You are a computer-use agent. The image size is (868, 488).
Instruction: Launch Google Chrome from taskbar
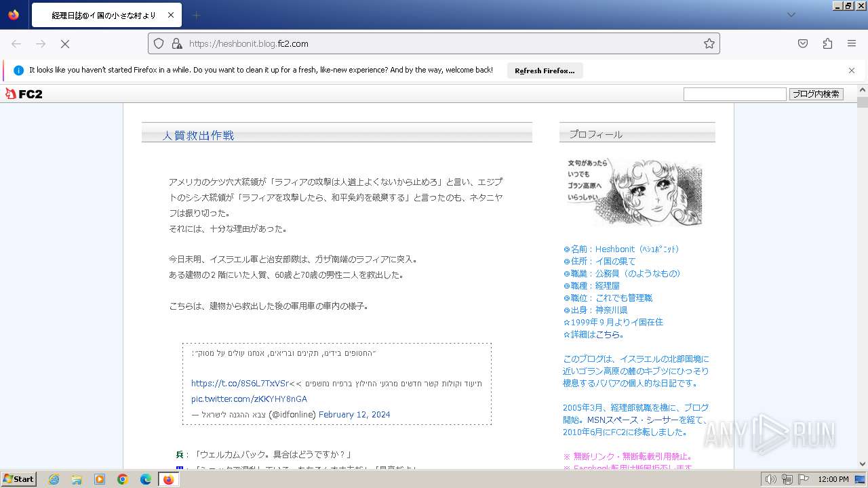[123, 479]
